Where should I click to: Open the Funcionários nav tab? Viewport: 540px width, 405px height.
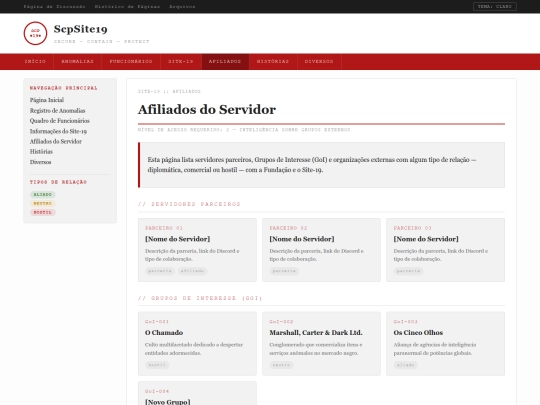point(131,62)
